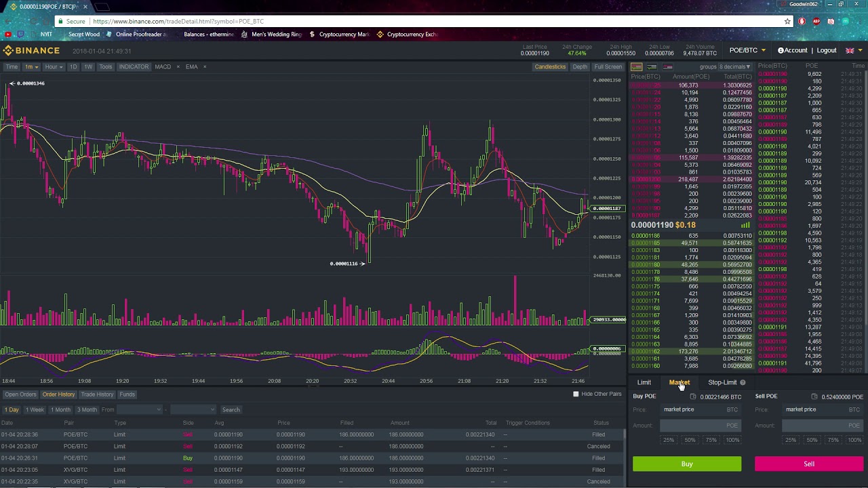
Task: Open the 1m interval dropdown
Action: point(31,66)
